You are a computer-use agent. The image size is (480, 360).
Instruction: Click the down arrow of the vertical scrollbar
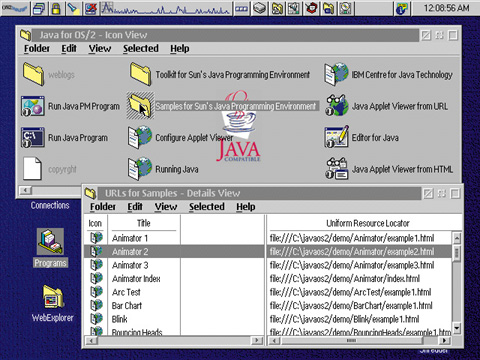point(457,328)
